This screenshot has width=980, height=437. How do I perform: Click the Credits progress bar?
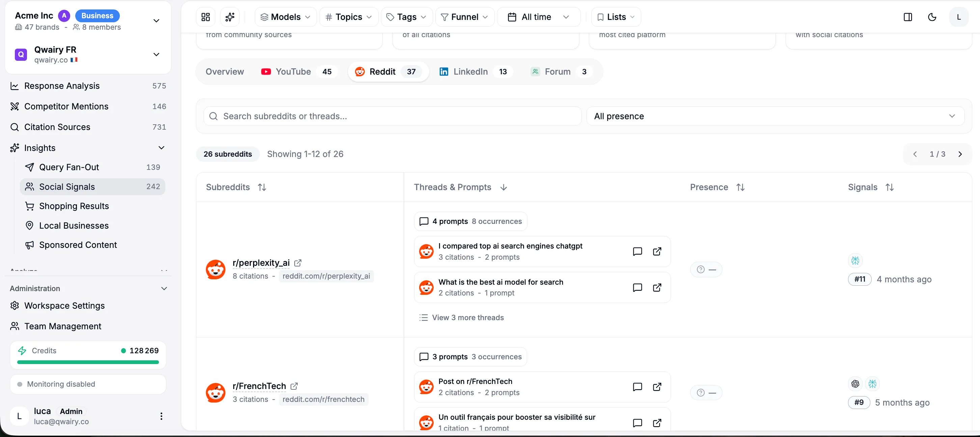click(x=88, y=362)
